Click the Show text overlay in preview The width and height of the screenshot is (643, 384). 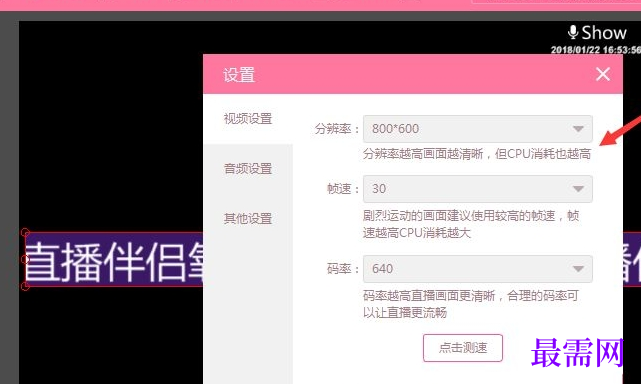(x=604, y=32)
